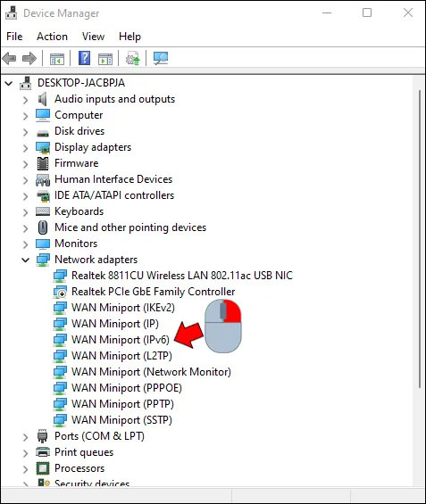Image resolution: width=426 pixels, height=504 pixels.
Task: Select WAN Miniport (Network Monitor)
Action: tap(151, 372)
